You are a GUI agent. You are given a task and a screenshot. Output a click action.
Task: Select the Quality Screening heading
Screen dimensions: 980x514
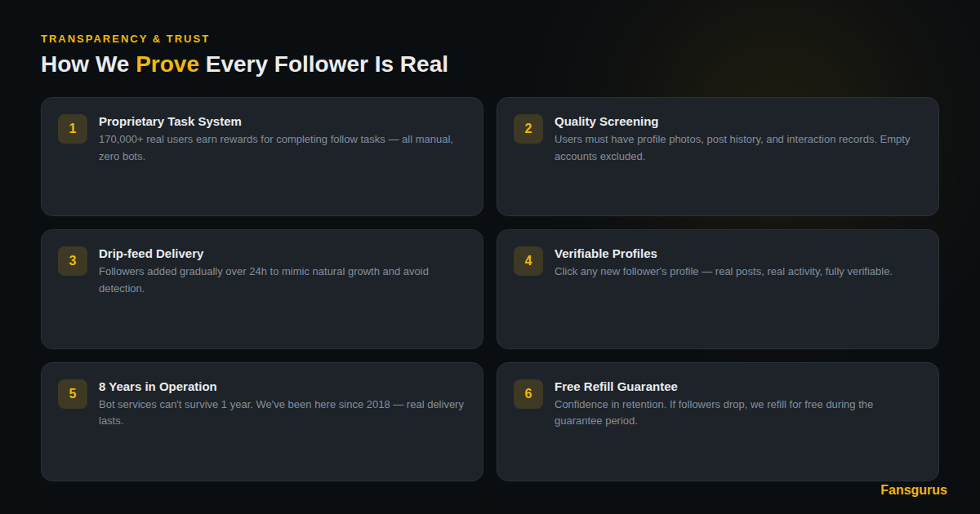(606, 122)
